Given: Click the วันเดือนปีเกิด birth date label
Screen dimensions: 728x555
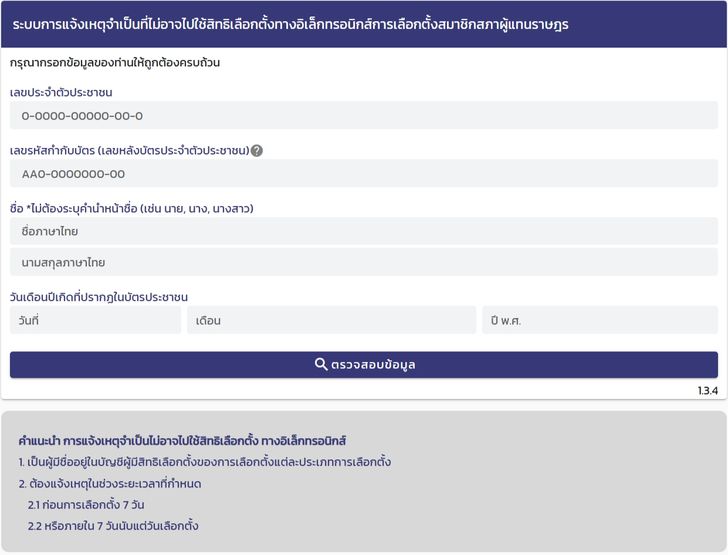Looking at the screenshot, I should [99, 297].
